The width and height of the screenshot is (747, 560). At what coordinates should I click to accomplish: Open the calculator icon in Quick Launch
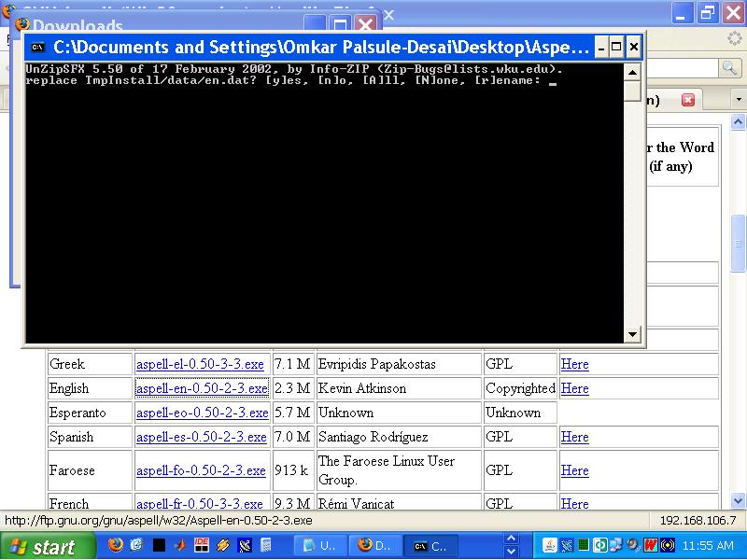266,545
